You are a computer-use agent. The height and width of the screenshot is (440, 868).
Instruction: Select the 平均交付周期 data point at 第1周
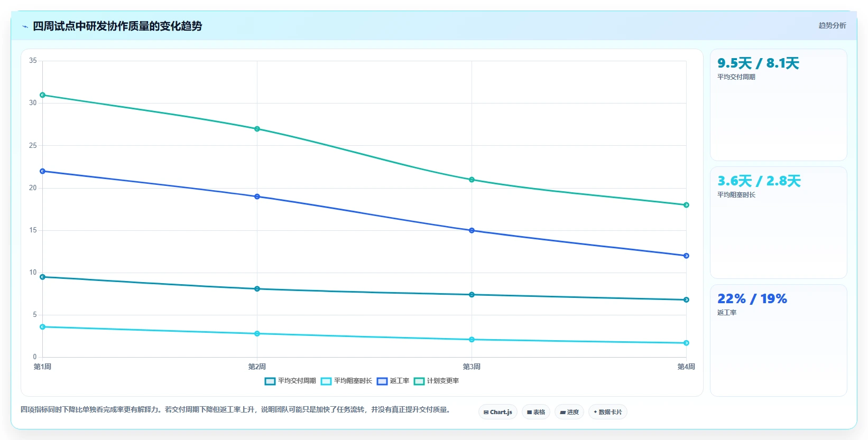(43, 277)
